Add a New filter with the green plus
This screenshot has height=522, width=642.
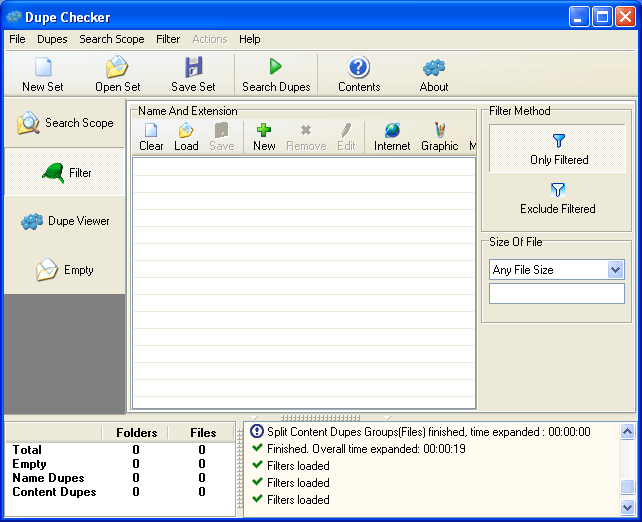[264, 130]
